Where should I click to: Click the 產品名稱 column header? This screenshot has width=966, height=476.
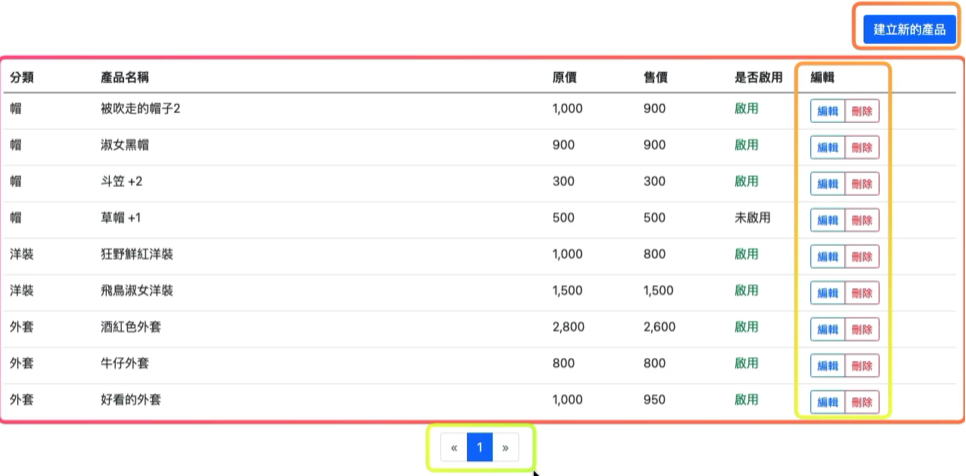(124, 78)
